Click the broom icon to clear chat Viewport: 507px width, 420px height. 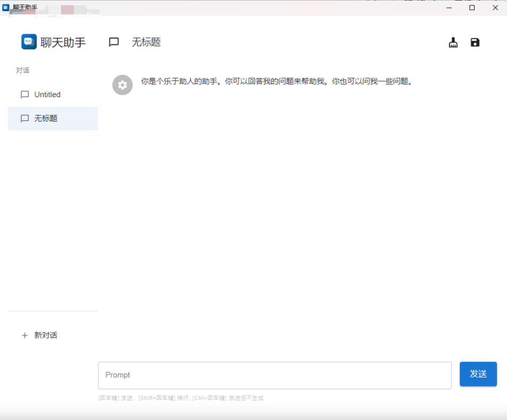coord(453,42)
